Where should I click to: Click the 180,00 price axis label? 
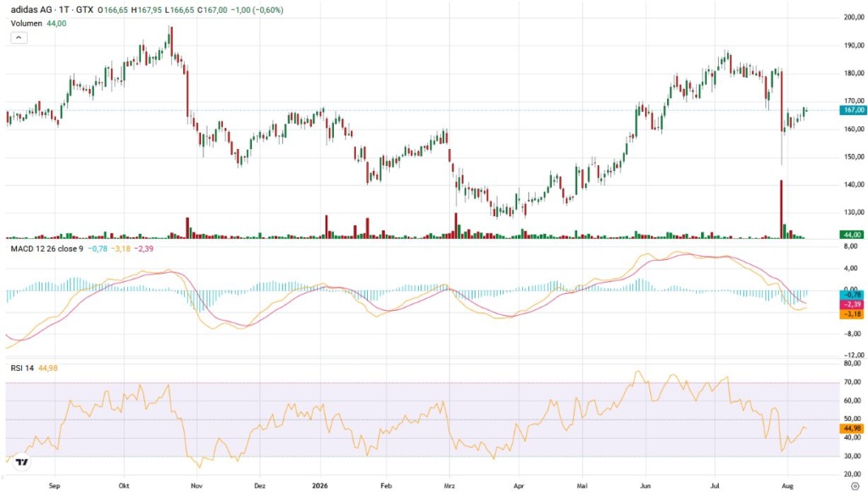[x=854, y=73]
